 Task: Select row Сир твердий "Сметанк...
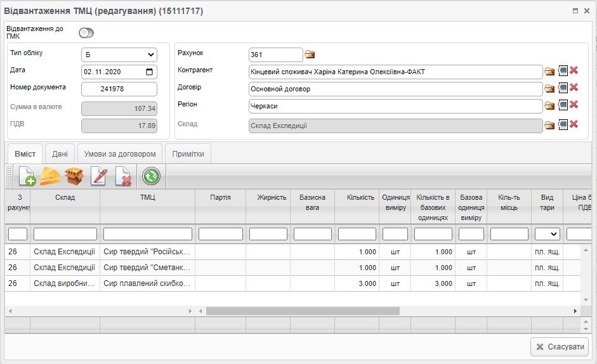[x=292, y=268]
